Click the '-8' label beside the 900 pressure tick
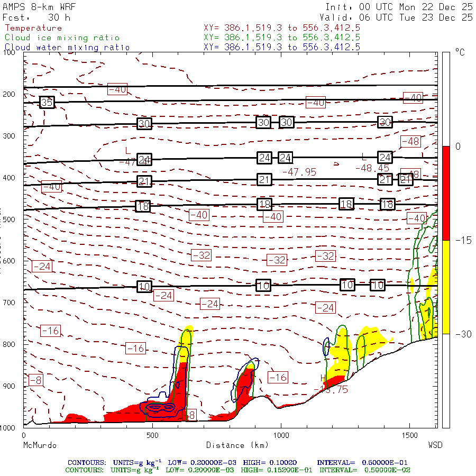This screenshot has height=476, width=476. [x=36, y=380]
